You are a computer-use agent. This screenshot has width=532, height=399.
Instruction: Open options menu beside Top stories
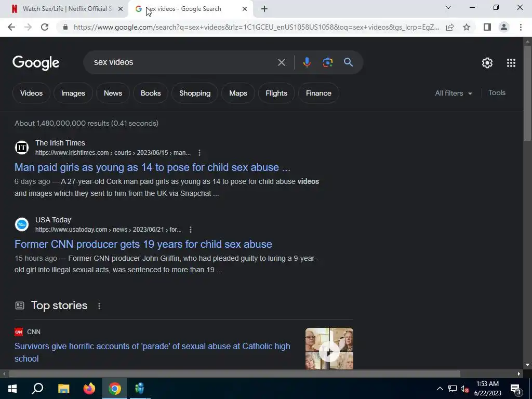99,306
